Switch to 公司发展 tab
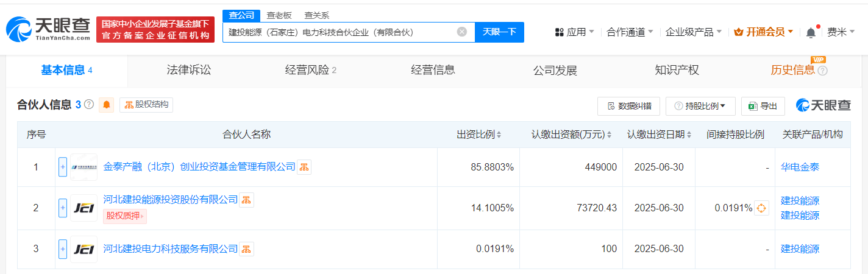 [555, 70]
